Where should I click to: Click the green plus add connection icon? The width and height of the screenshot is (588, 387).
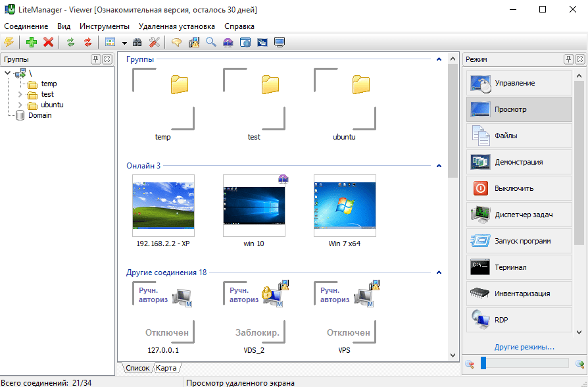tap(31, 42)
